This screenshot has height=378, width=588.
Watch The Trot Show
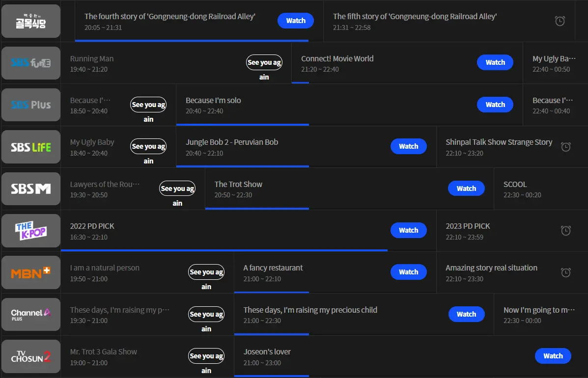tap(466, 189)
